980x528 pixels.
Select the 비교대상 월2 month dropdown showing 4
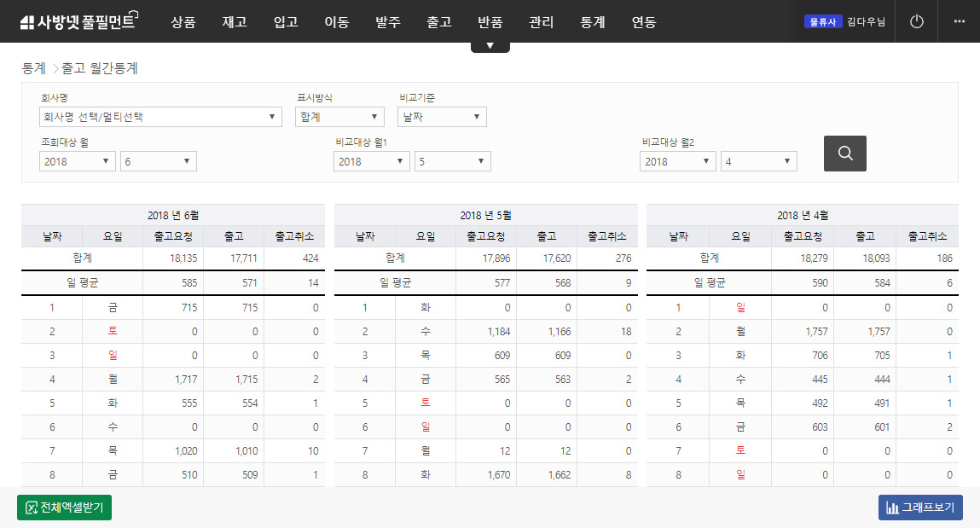coord(759,161)
